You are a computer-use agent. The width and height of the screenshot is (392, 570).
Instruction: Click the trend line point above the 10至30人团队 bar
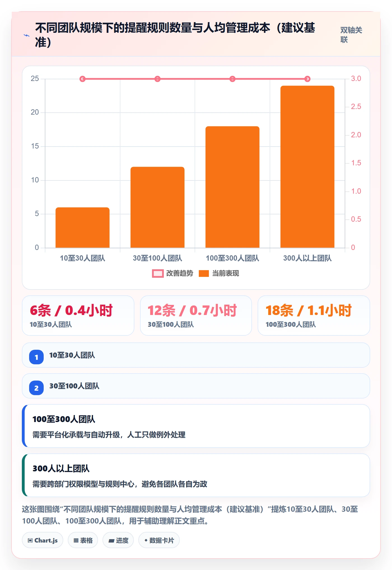click(x=83, y=79)
